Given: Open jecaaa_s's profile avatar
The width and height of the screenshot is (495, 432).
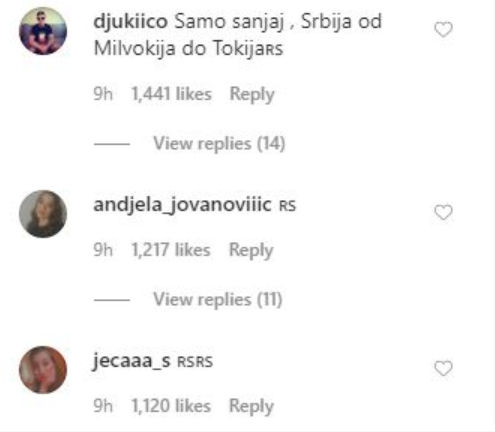Looking at the screenshot, I should (43, 370).
